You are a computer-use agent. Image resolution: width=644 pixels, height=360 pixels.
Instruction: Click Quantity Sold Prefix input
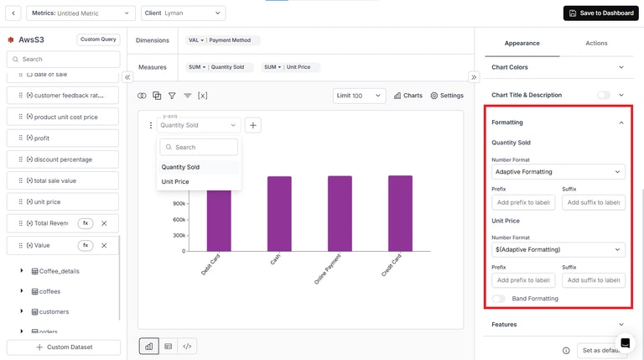click(x=523, y=202)
